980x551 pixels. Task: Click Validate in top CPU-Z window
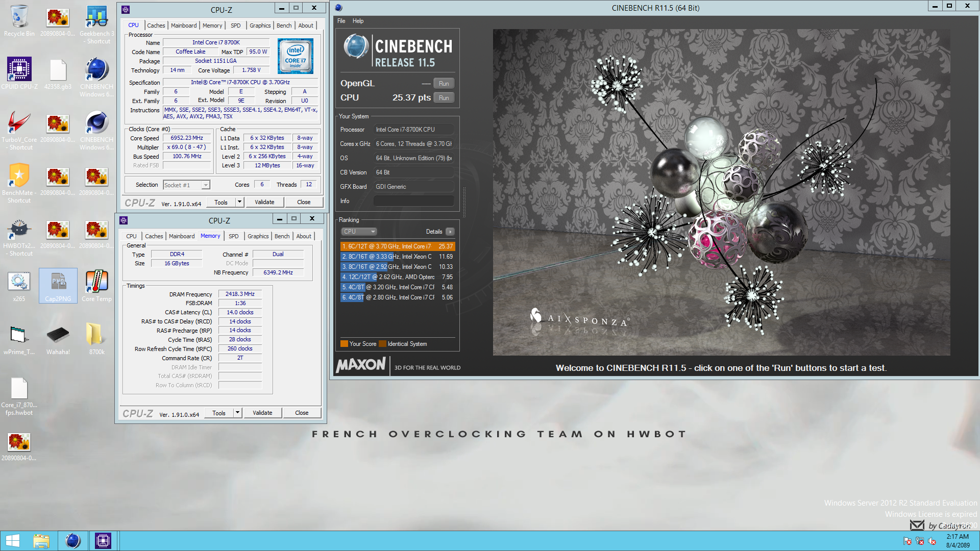[264, 202]
